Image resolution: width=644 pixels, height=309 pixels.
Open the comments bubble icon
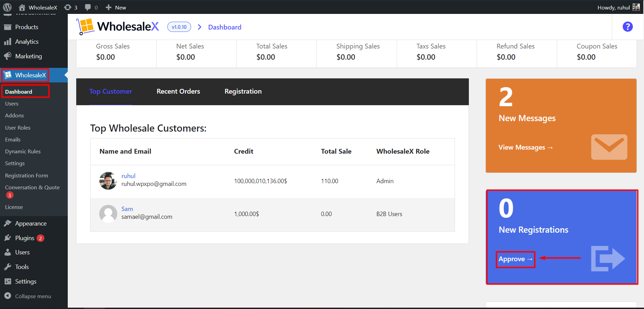(88, 7)
